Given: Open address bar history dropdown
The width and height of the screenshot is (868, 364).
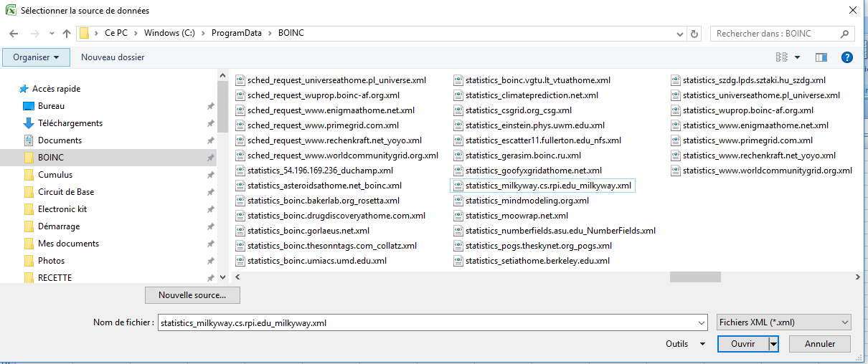Looking at the screenshot, I should point(681,34).
